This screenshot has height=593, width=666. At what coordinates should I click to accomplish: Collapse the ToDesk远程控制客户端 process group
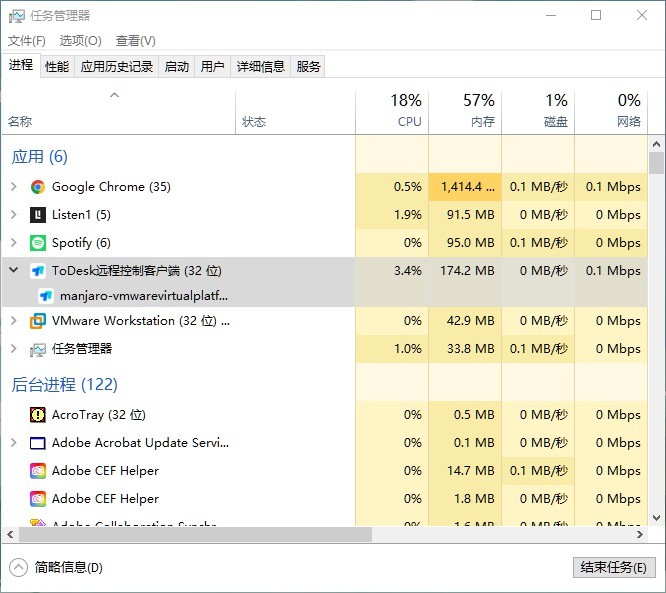[x=14, y=270]
